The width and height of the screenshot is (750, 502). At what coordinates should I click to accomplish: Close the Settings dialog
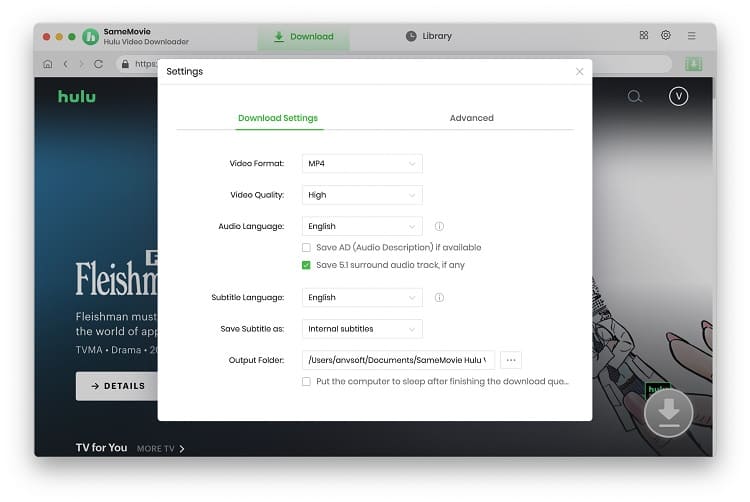[x=580, y=72]
